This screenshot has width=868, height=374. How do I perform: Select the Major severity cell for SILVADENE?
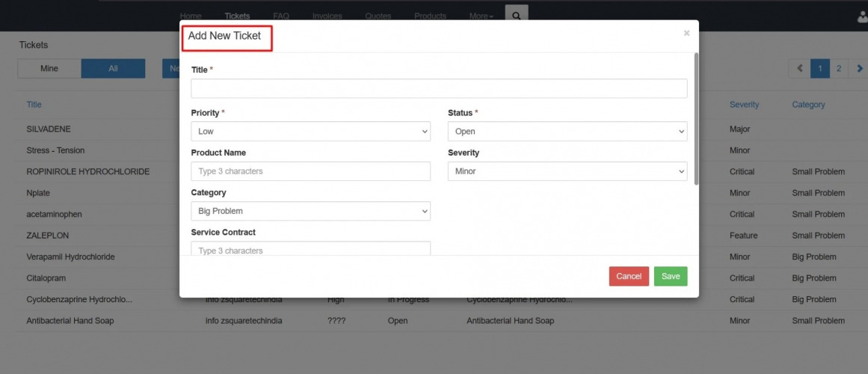pyautogui.click(x=739, y=129)
